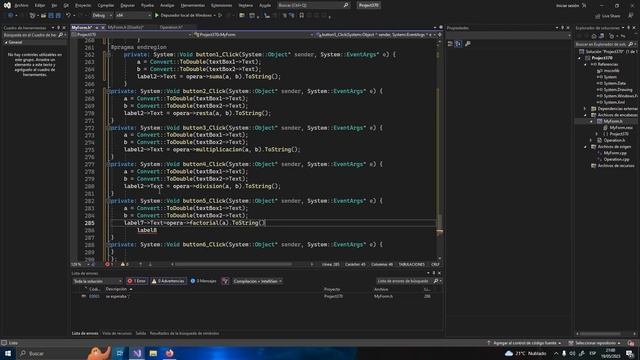This screenshot has width=640, height=360.
Task: Click the Task View taskbar icon
Action: [120, 353]
